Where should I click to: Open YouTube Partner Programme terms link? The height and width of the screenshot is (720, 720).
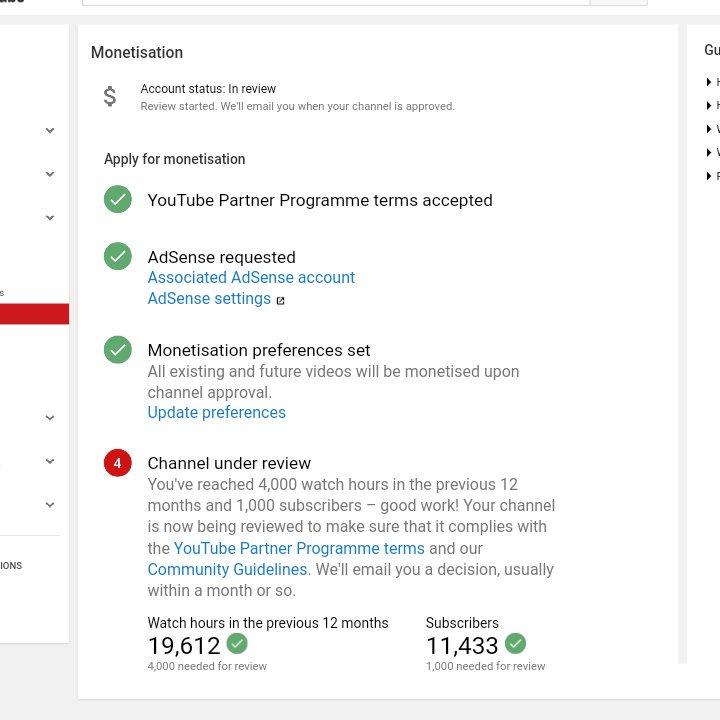(x=299, y=548)
